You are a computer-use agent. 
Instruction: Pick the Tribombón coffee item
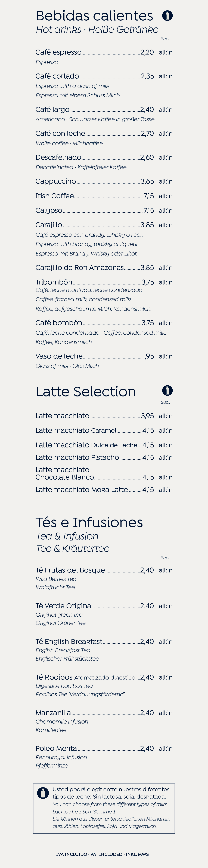(54, 282)
